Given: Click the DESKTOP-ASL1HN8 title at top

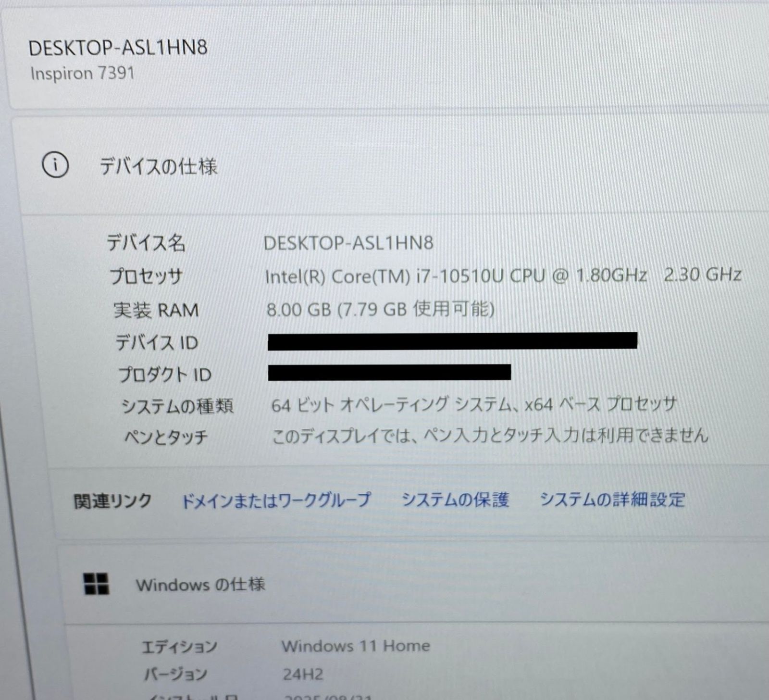Looking at the screenshot, I should (x=118, y=48).
